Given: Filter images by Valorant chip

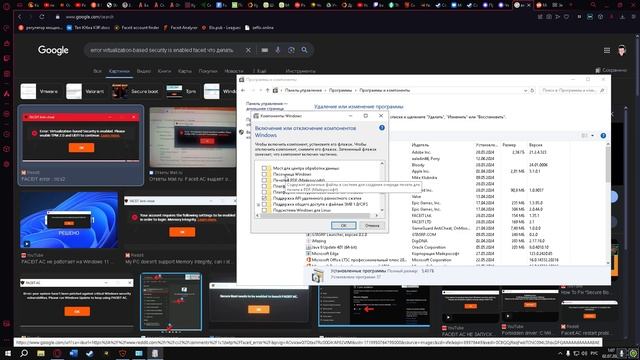Looking at the screenshot, I should point(85,91).
